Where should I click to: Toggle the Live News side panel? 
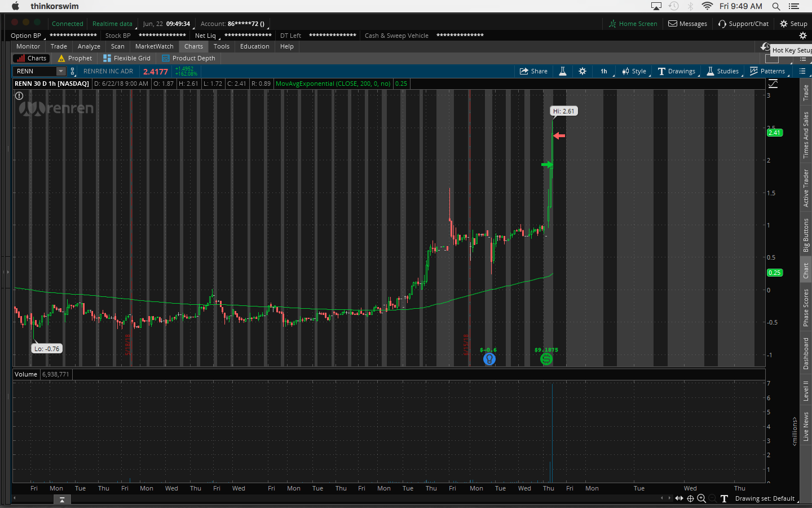pos(806,427)
